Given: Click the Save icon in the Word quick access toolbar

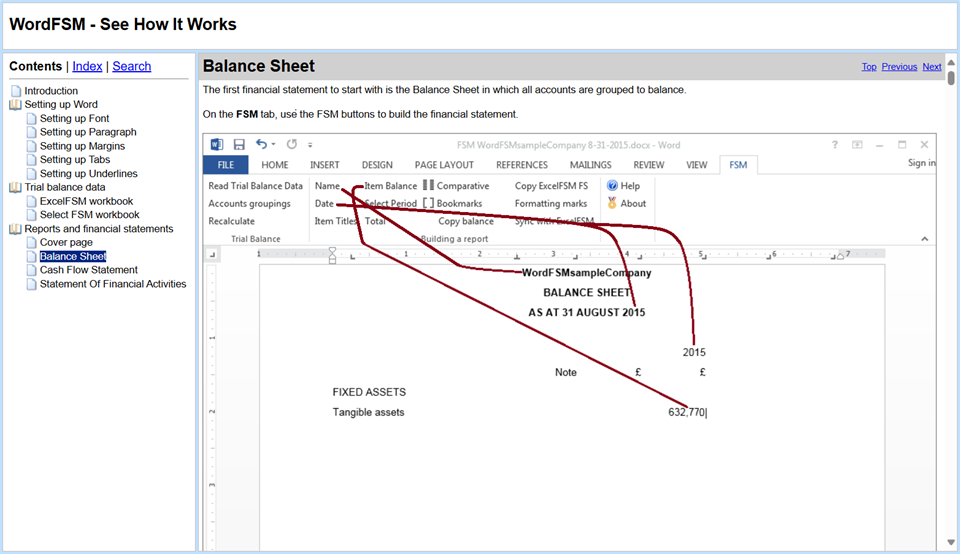Looking at the screenshot, I should coord(239,144).
